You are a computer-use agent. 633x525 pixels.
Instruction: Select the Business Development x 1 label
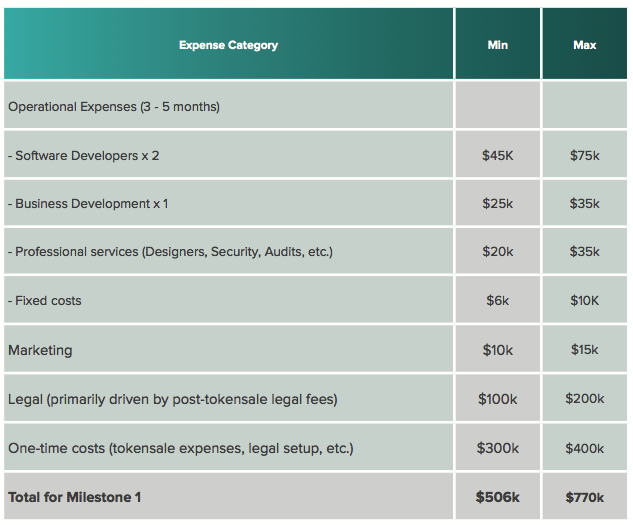click(x=88, y=204)
